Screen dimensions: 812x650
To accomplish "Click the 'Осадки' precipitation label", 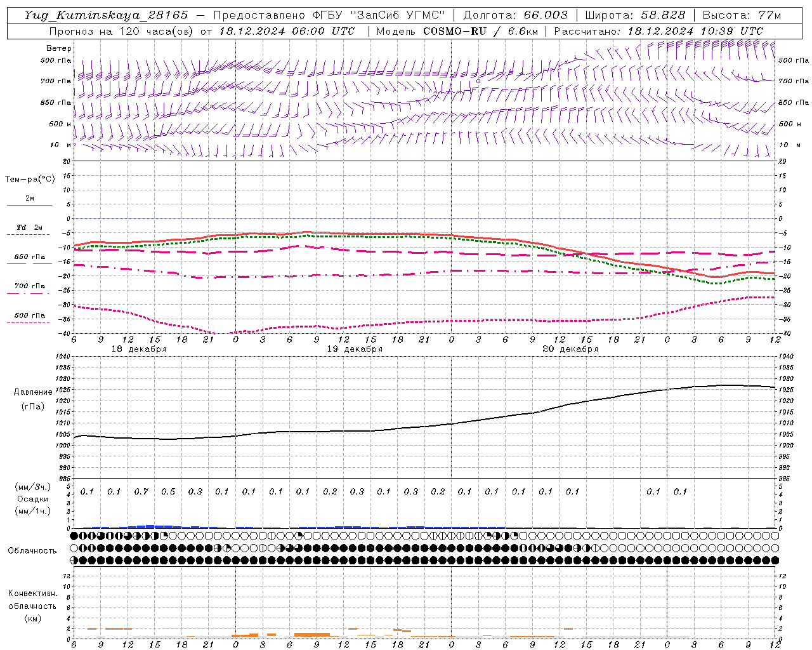I will [33, 499].
